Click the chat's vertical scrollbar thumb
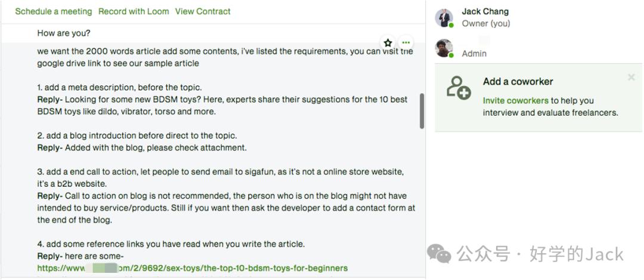 422,111
